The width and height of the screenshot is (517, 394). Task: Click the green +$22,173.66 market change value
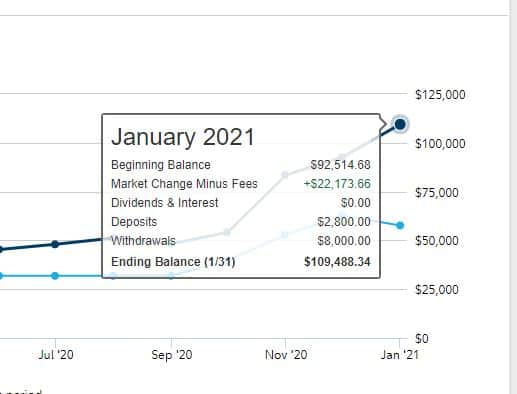337,184
